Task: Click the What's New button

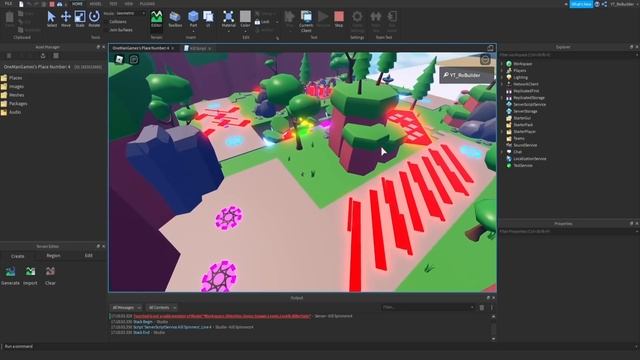Action: (581, 4)
